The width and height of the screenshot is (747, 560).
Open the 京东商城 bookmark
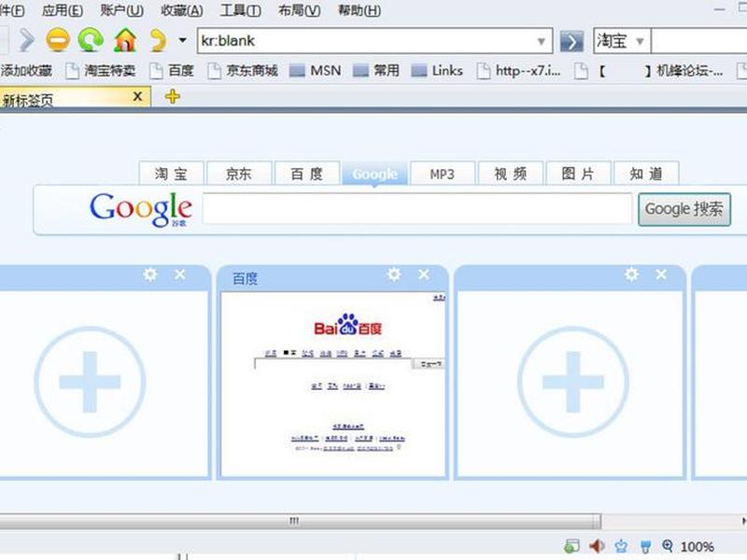(x=243, y=71)
